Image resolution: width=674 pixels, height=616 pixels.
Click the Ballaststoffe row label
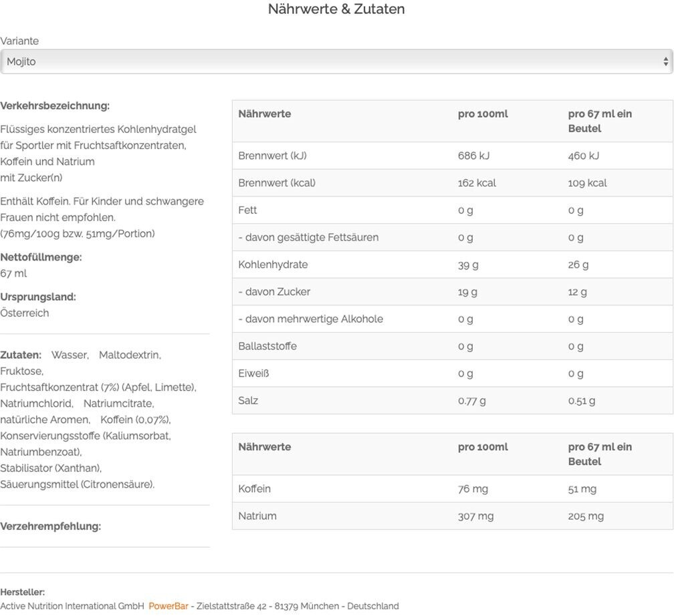pos(267,346)
